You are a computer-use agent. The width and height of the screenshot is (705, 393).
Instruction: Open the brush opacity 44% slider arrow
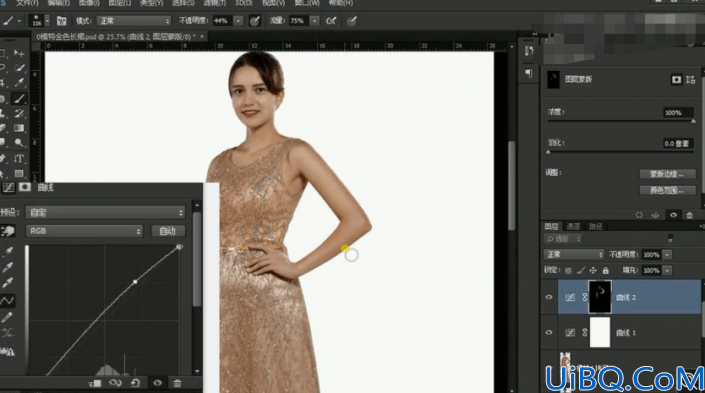tap(238, 21)
